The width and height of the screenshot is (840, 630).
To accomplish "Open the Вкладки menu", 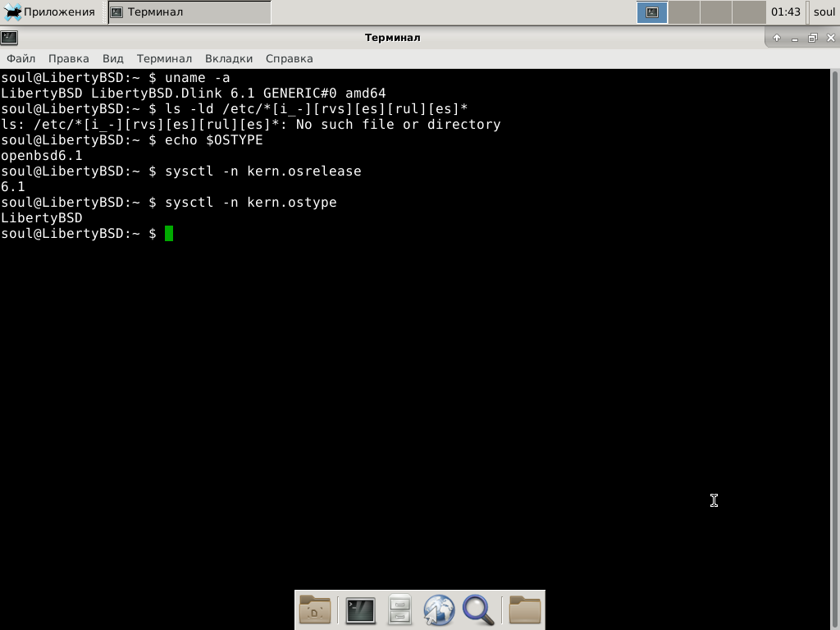I will tap(229, 58).
